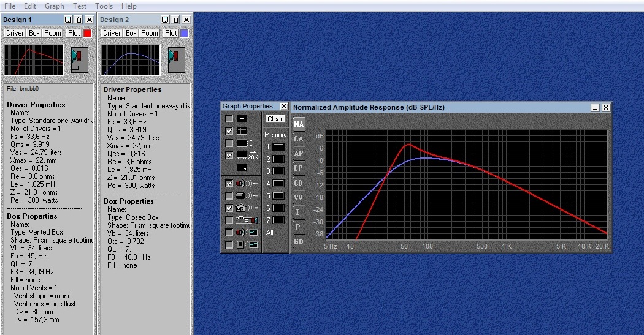Viewport: 644px width, 335px height.
Task: Click the closed box icon in Design 2
Action: (x=176, y=59)
